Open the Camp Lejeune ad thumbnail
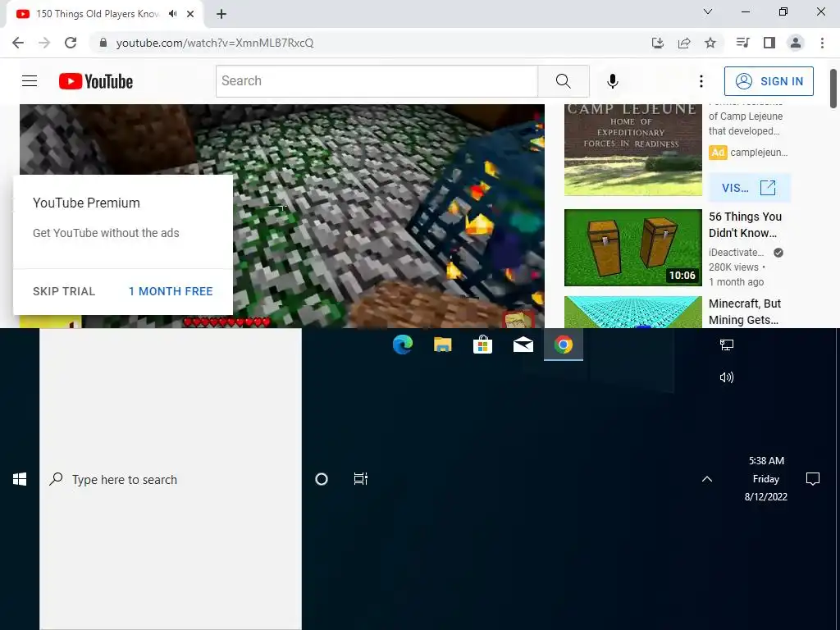Viewport: 840px width, 630px height. tap(632, 150)
